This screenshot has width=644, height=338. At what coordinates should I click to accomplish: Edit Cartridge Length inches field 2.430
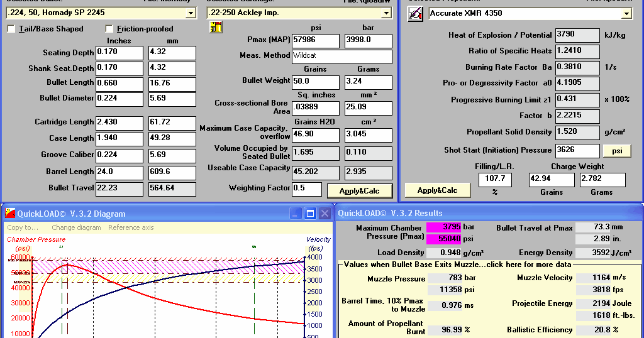click(x=119, y=123)
